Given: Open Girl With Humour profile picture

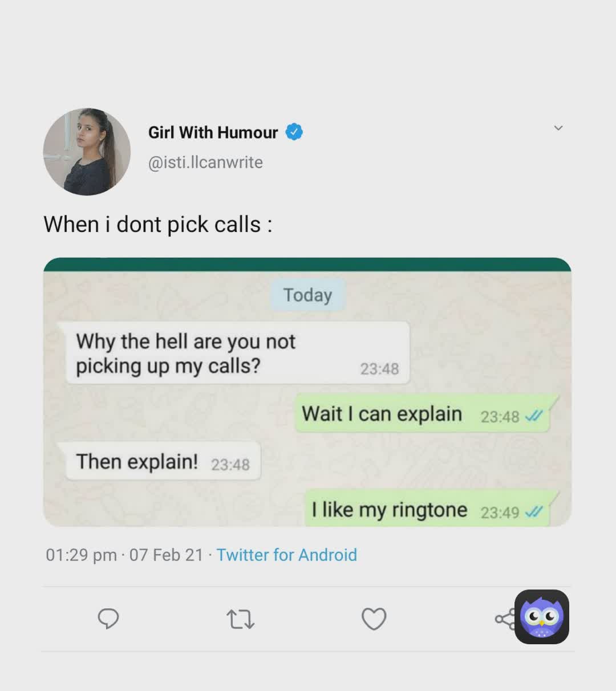Looking at the screenshot, I should [87, 152].
